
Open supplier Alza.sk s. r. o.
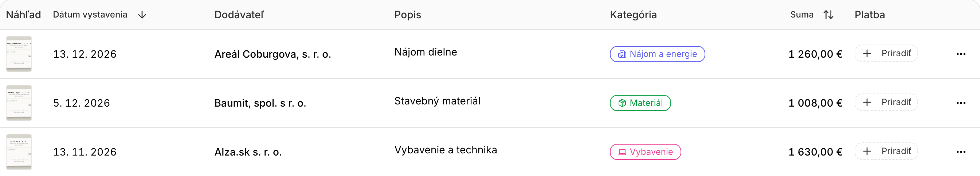pos(248,152)
